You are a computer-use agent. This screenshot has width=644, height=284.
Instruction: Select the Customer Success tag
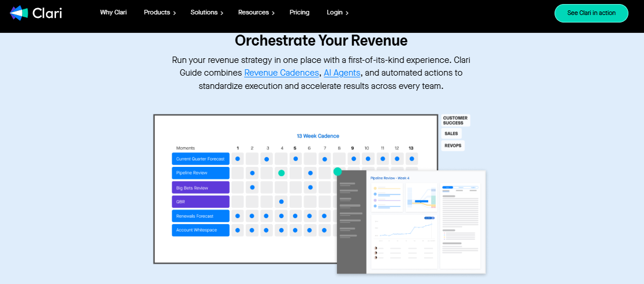point(456,121)
